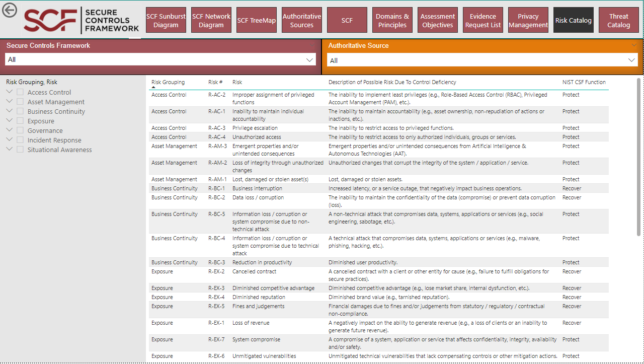Check the Business Continuity checkbox

click(x=19, y=111)
